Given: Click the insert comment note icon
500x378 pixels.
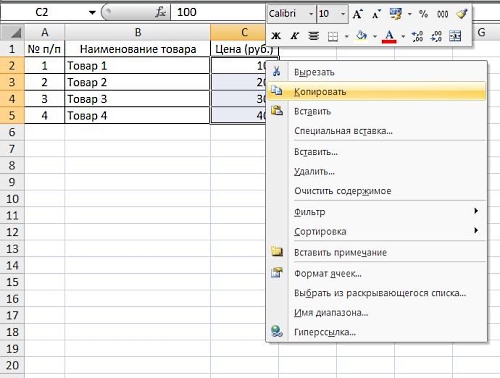Looking at the screenshot, I should [277, 251].
